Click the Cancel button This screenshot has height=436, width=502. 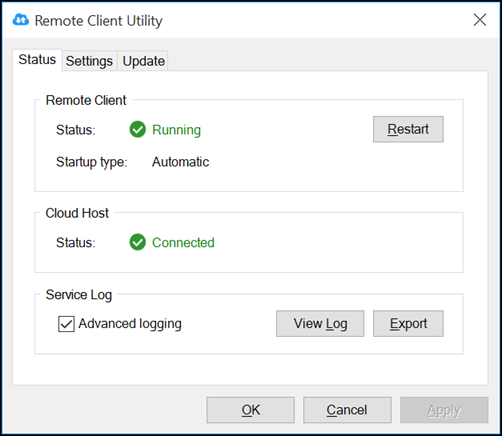tap(347, 410)
